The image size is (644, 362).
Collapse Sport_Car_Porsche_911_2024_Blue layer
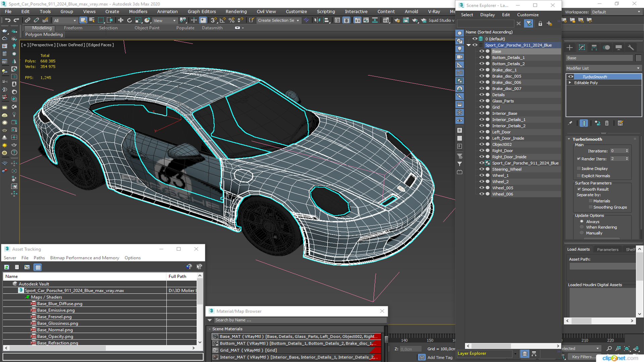(x=469, y=45)
